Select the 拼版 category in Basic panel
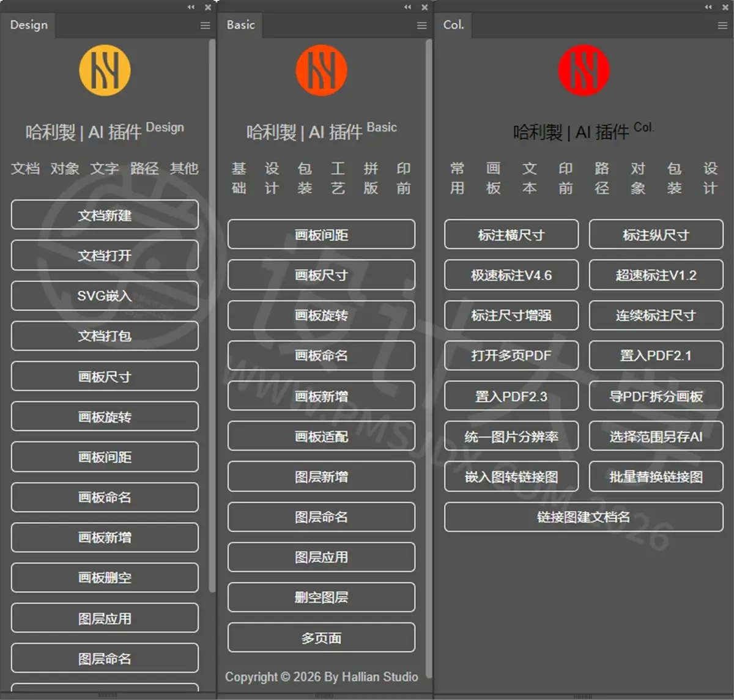 [x=371, y=178]
